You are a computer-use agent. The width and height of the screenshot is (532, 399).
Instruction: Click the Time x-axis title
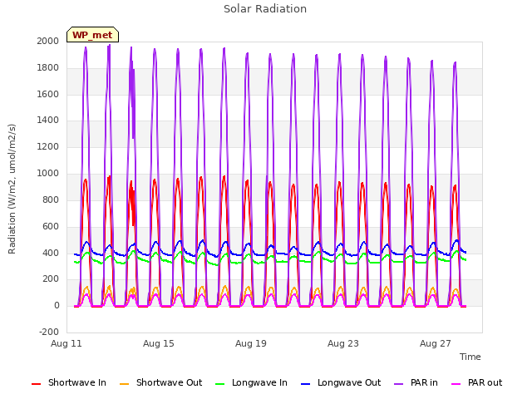pyautogui.click(x=470, y=357)
